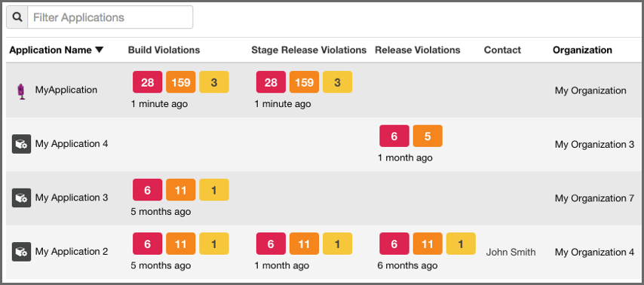The height and width of the screenshot is (285, 644).
Task: Click orange 11 Build badge for My Application 2
Action: [x=181, y=244]
